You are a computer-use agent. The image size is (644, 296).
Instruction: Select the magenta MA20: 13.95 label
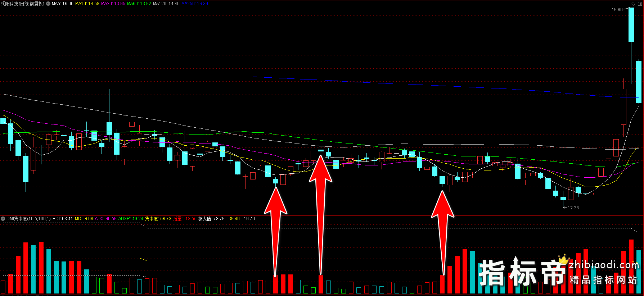click(x=113, y=4)
